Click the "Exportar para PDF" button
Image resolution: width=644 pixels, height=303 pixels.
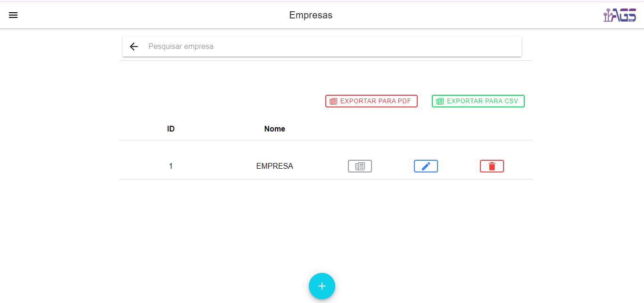point(371,101)
